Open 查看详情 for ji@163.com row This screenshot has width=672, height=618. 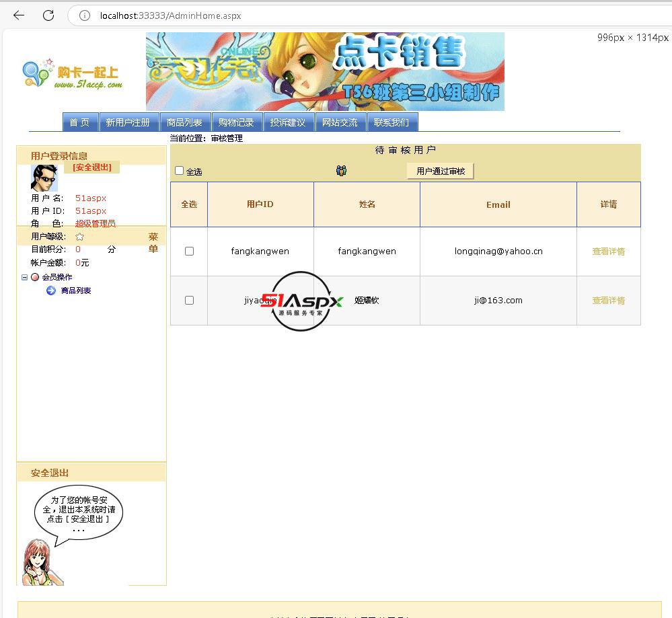[609, 301]
